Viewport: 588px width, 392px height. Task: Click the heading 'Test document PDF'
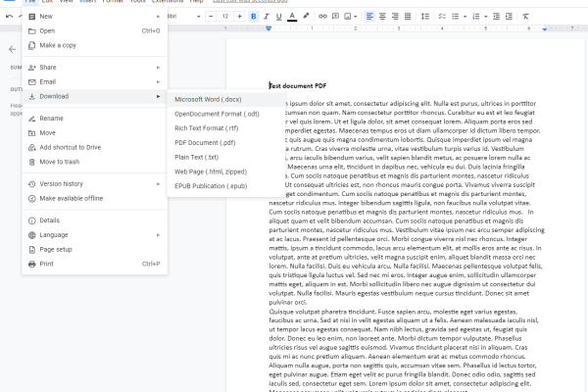[298, 86]
